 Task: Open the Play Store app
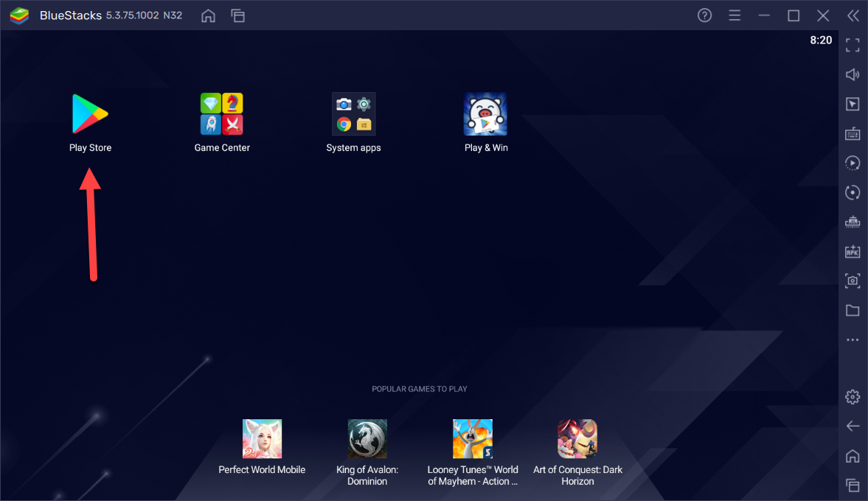(x=90, y=114)
